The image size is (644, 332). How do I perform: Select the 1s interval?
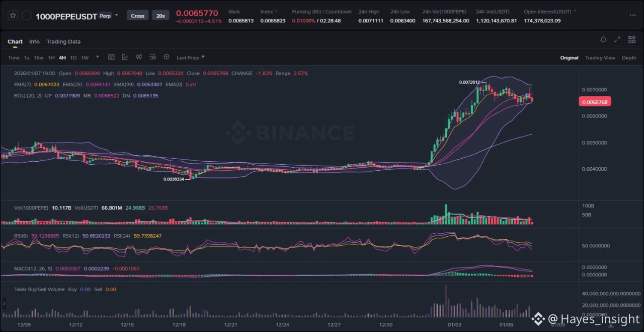tap(27, 57)
